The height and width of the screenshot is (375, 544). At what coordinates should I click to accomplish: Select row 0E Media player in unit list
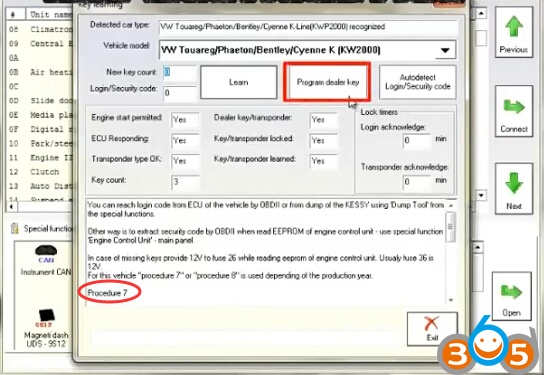[40, 115]
